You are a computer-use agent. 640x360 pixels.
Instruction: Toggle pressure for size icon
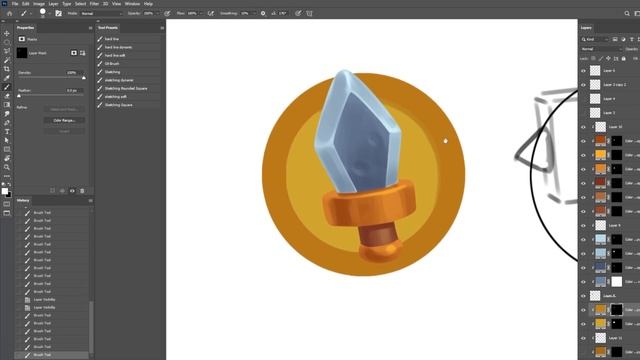298,13
